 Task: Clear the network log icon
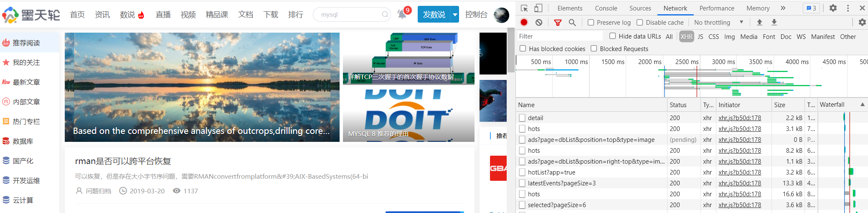point(539,22)
